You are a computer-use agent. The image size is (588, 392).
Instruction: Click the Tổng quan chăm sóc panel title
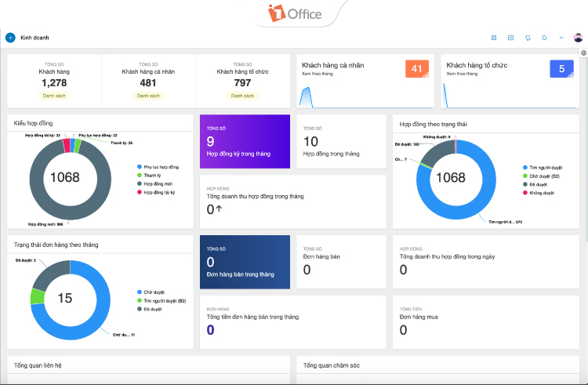[x=332, y=365]
